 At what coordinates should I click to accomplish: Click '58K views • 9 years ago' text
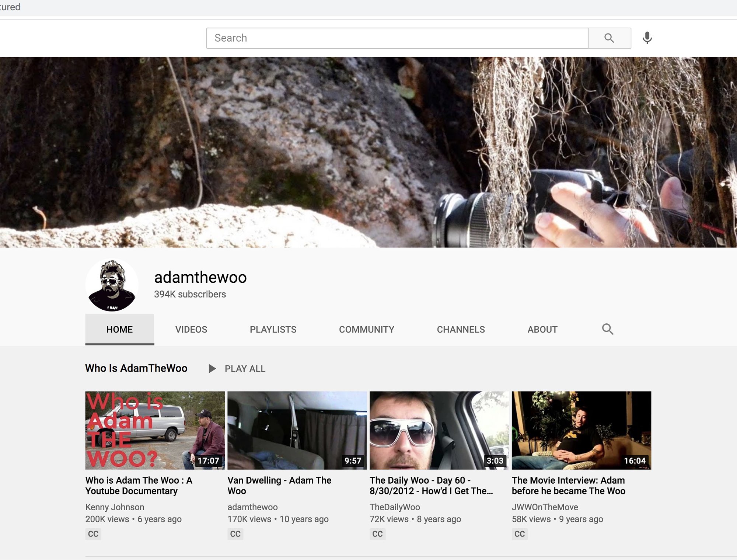tap(558, 519)
